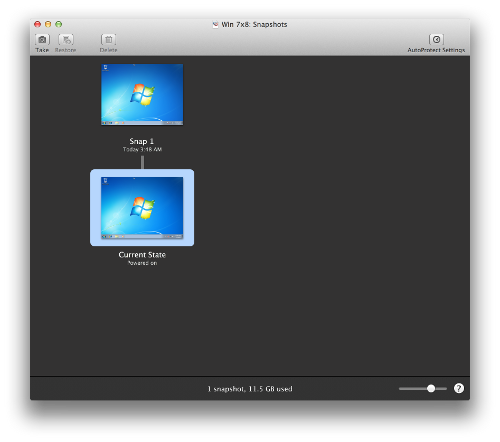Screen dimensions: 500x442
Task: Delete snapshot using the trash icon
Action: click(x=108, y=40)
